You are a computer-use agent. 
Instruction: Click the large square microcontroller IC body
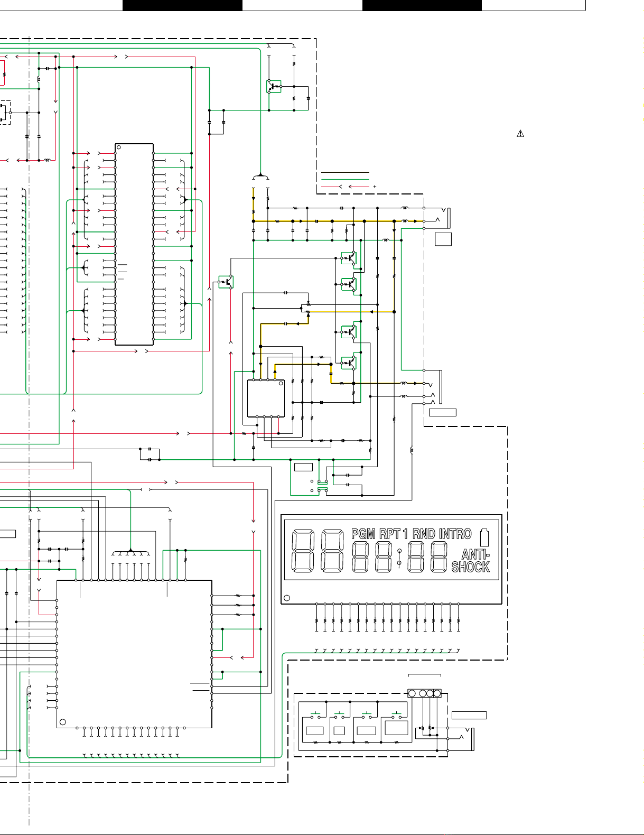pos(134,654)
